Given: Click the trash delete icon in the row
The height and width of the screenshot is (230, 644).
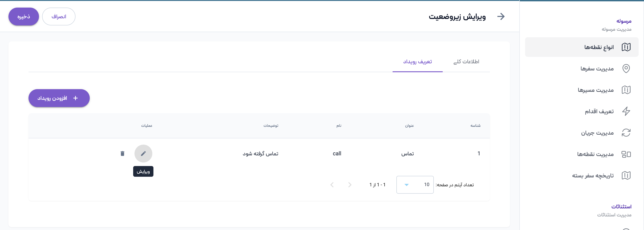Looking at the screenshot, I should [x=122, y=153].
